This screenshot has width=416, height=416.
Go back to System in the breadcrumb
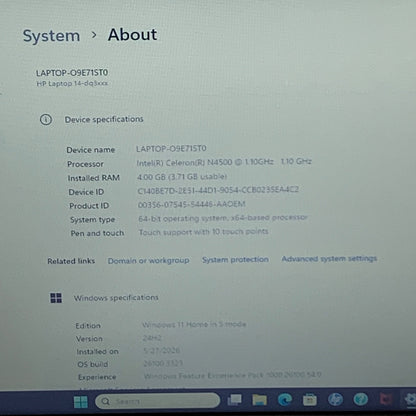pyautogui.click(x=51, y=36)
